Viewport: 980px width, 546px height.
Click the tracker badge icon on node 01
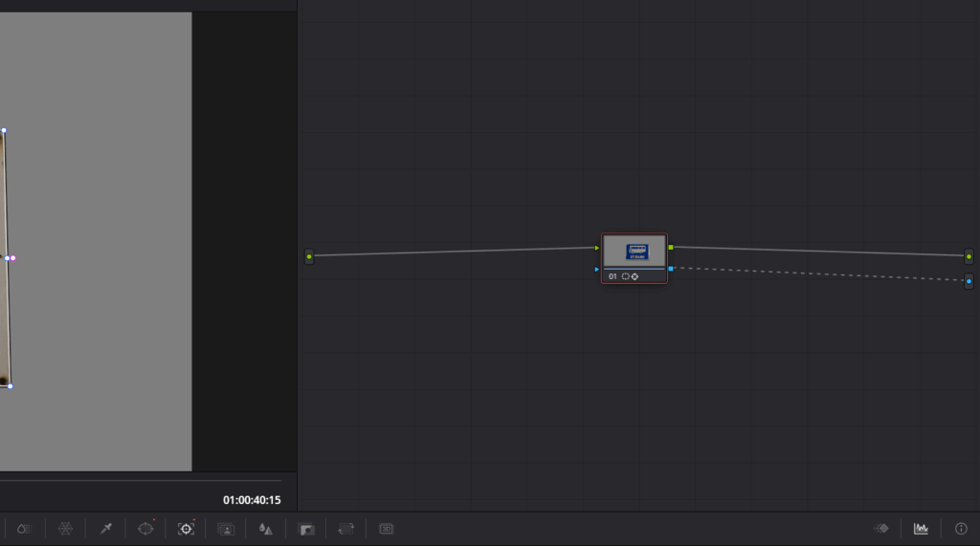tap(635, 276)
